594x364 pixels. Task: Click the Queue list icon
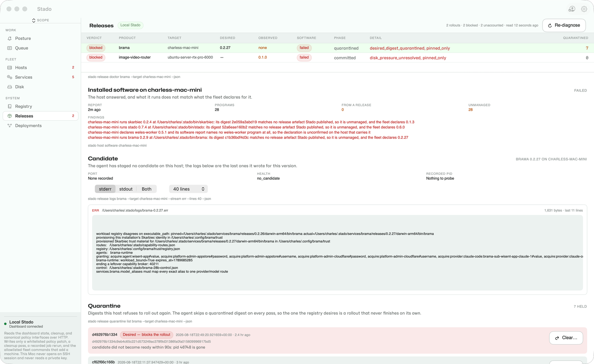pyautogui.click(x=9, y=48)
